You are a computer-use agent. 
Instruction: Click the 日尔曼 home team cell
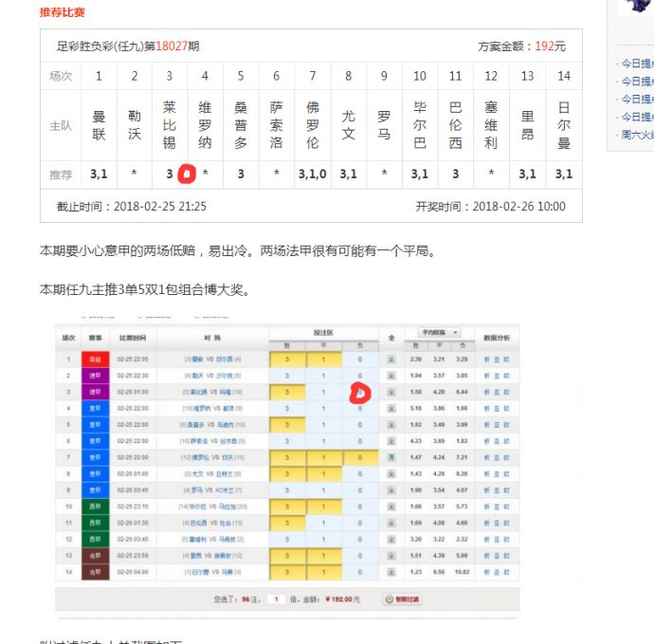pyautogui.click(x=564, y=125)
